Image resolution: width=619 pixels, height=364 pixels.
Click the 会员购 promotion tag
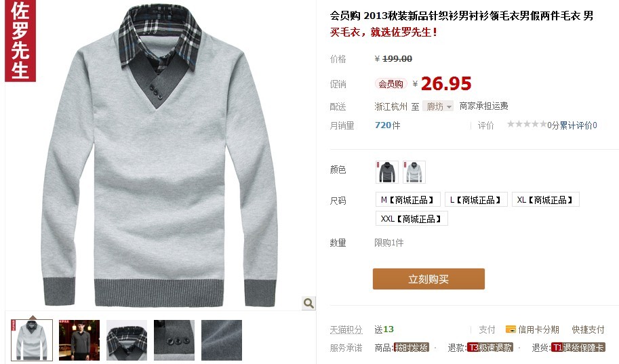[x=391, y=84]
